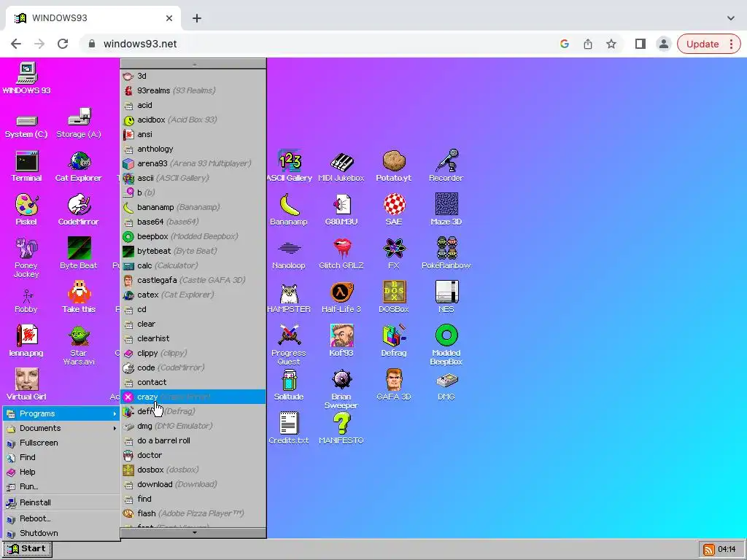Image resolution: width=747 pixels, height=560 pixels.
Task: Expand the Programs submenu
Action: [x=61, y=413]
